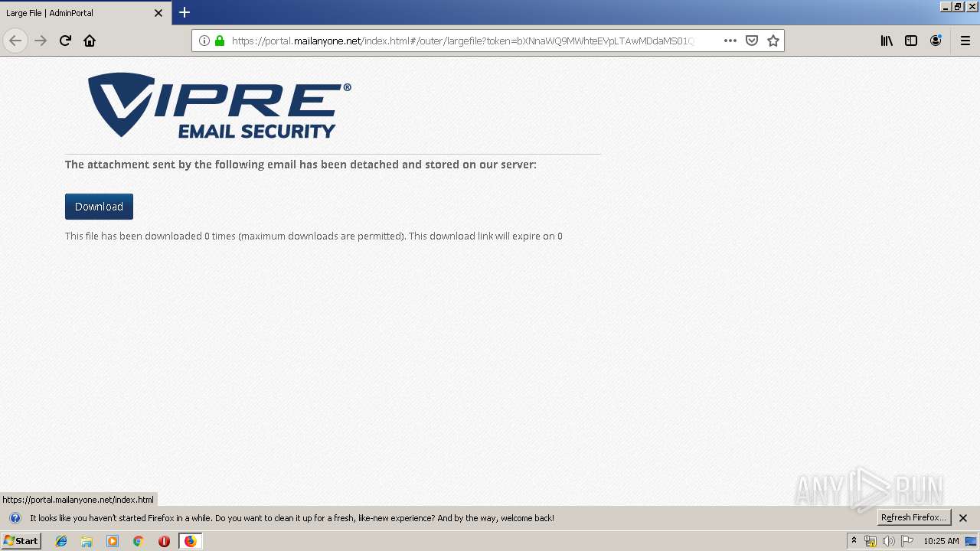Open Firefox account icon
The height and width of the screenshot is (551, 980).
936,41
